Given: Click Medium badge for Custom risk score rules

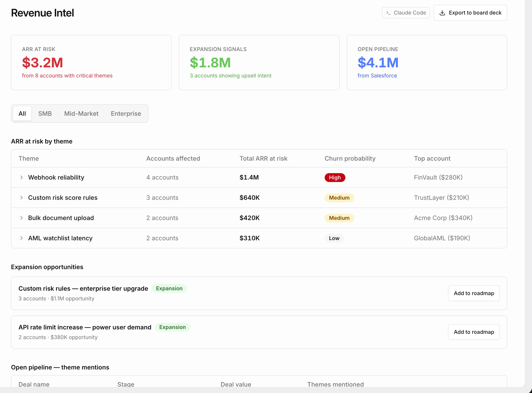Looking at the screenshot, I should 339,198.
